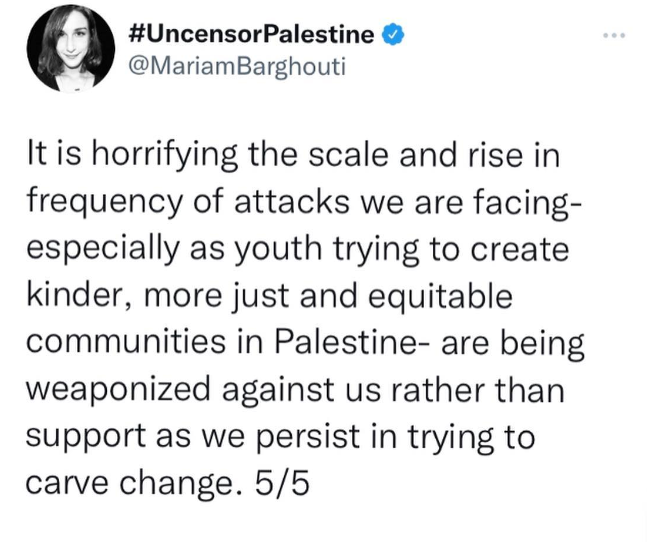Viewport: 647px width, 542px height.
Task: Click the word communities in tweet body
Action: click(126, 342)
